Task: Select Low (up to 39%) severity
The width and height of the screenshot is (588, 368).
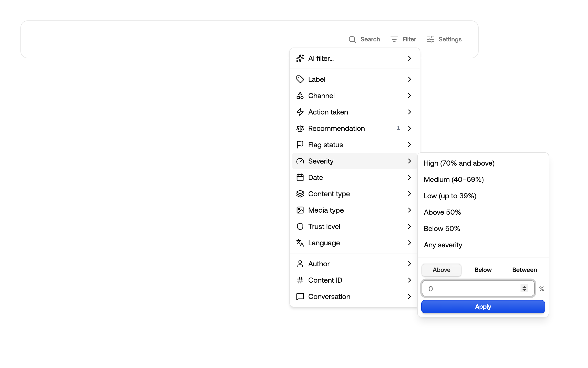Action: coord(483,196)
